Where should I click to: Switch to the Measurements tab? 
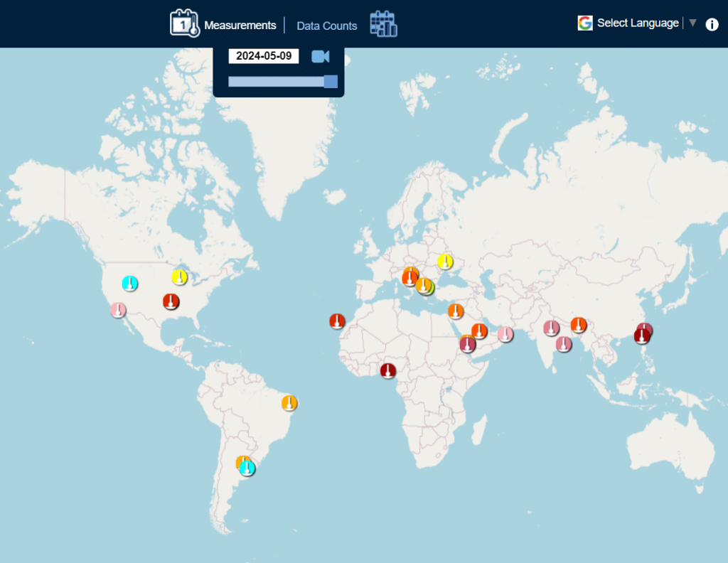240,26
